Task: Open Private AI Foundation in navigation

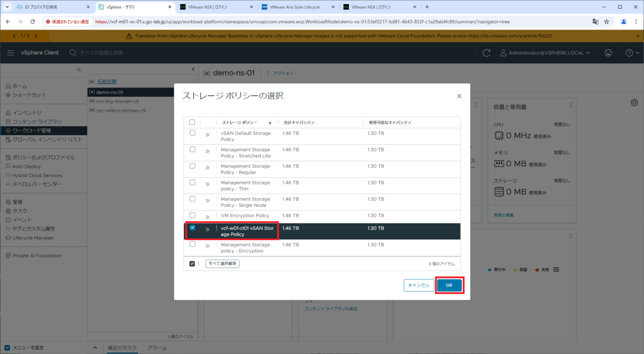Action: pyautogui.click(x=37, y=256)
